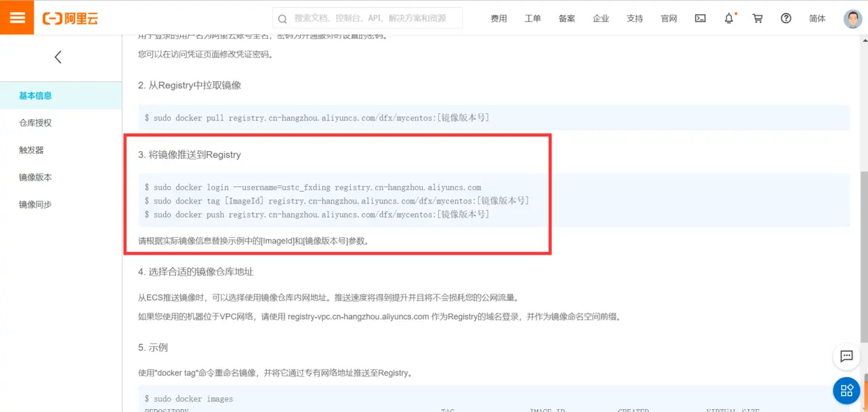
Task: Check the notification bell
Action: pos(729,18)
